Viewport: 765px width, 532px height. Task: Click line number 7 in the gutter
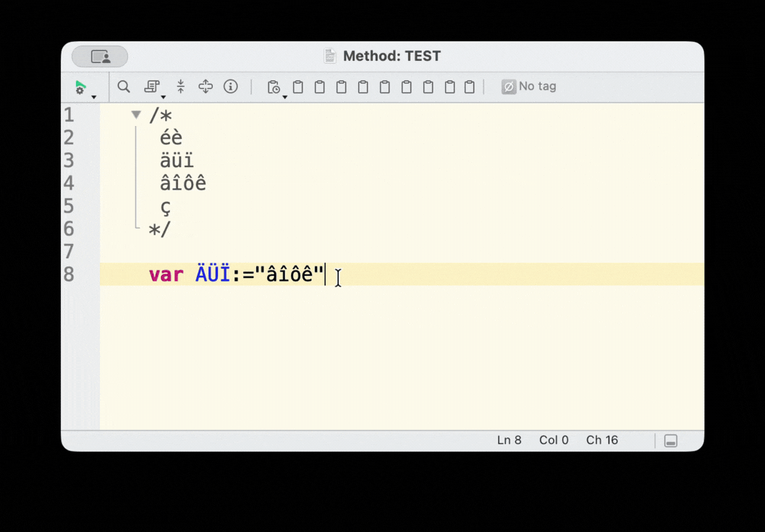tap(69, 252)
